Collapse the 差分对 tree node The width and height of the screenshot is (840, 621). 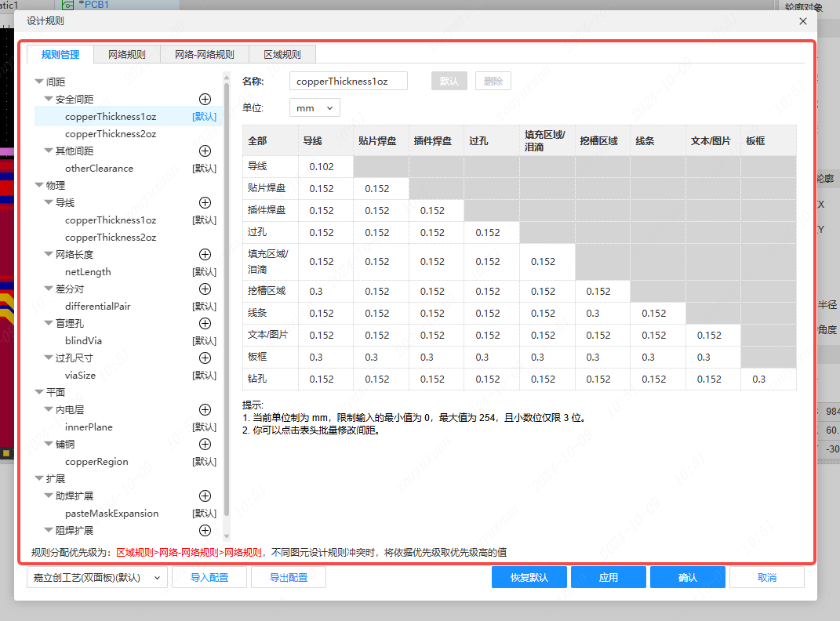(x=49, y=289)
